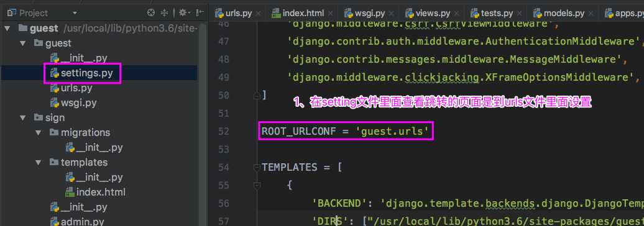Close the views.py tab
Image resolution: width=644 pixels, height=226 pixels.
(457, 14)
